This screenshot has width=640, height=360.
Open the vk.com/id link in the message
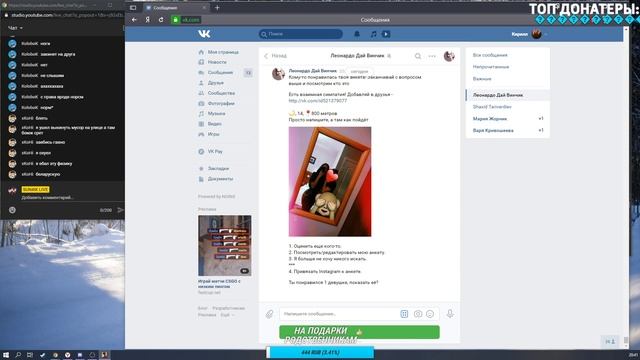(318, 100)
